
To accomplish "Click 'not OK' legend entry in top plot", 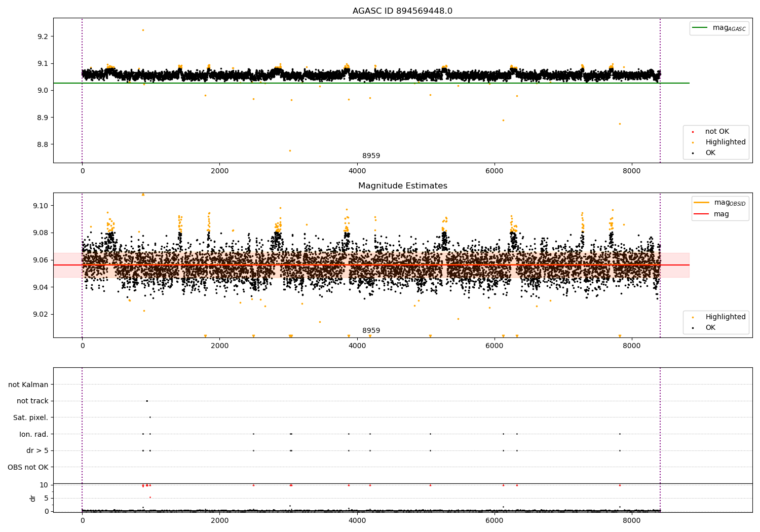I will coord(717,132).
